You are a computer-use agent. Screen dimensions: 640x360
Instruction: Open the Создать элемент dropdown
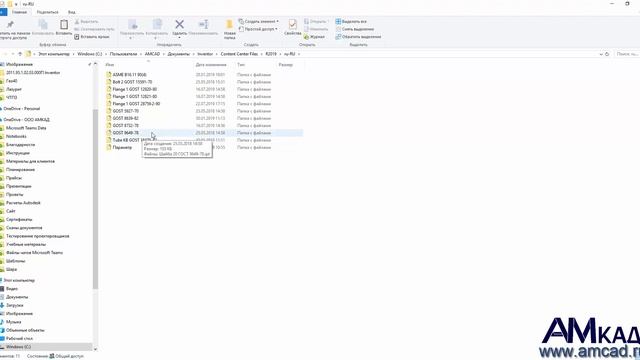pos(259,21)
